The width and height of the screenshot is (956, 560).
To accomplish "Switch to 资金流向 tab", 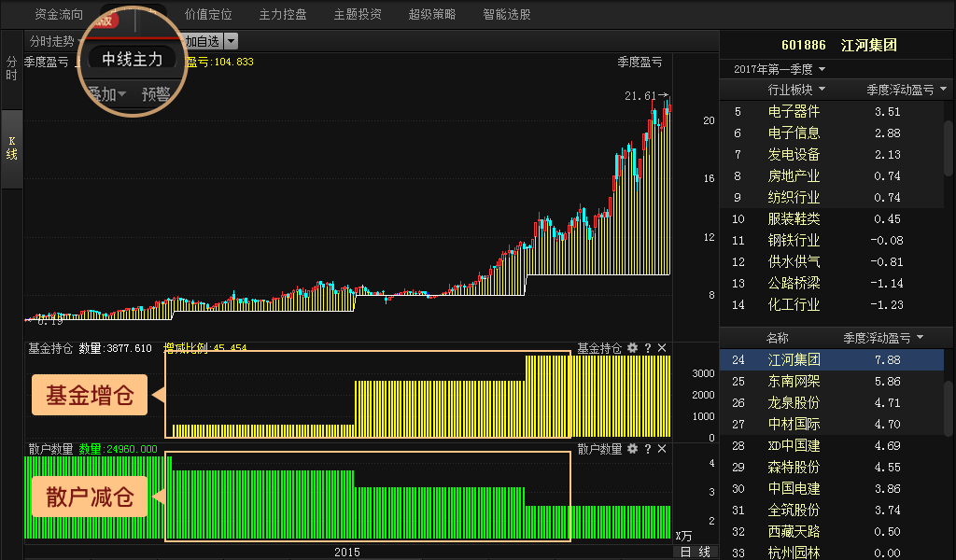I will tap(59, 15).
